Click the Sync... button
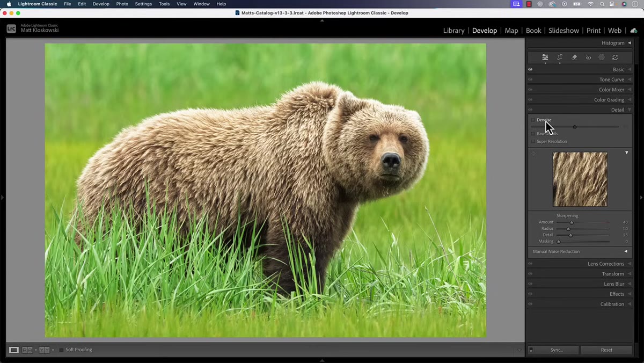Viewport: 644px width, 363px height. pos(557,350)
